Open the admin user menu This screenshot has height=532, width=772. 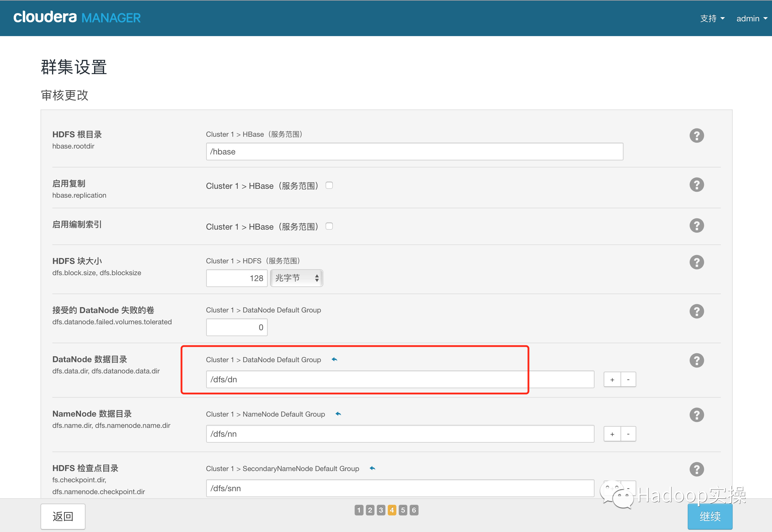coord(752,18)
